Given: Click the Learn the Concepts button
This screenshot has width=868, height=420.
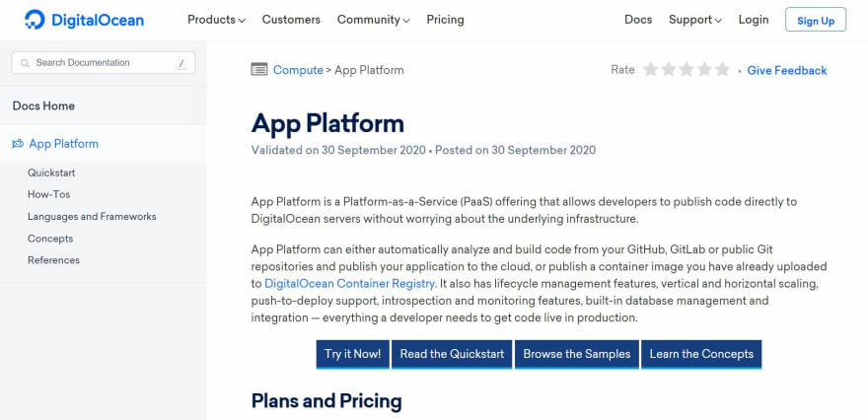Looking at the screenshot, I should 701,354.
